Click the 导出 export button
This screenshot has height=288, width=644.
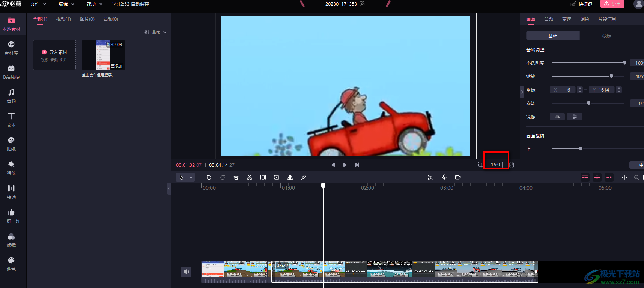tap(612, 4)
